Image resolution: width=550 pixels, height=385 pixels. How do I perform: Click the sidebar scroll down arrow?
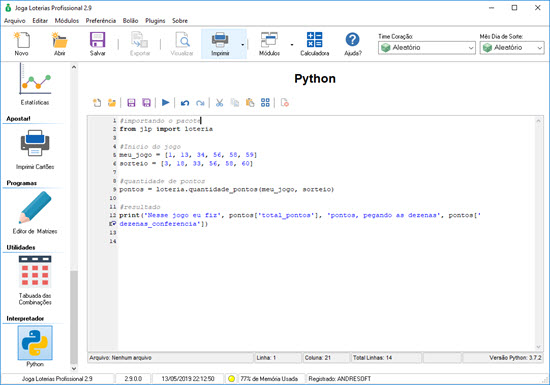point(74,369)
